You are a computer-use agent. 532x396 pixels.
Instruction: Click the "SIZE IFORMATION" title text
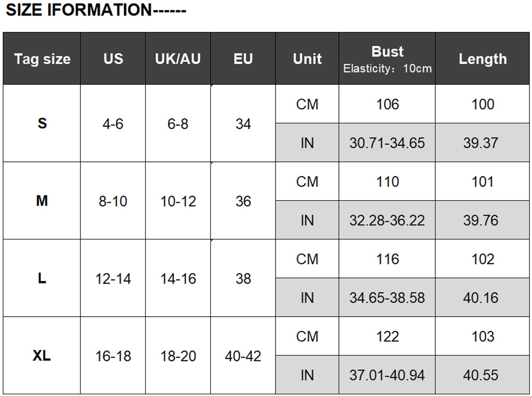96,10
